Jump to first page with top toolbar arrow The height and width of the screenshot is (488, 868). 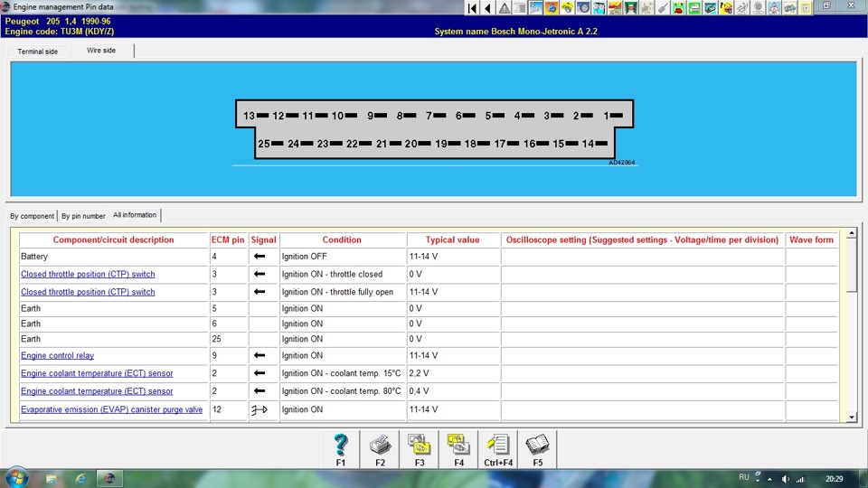472,8
